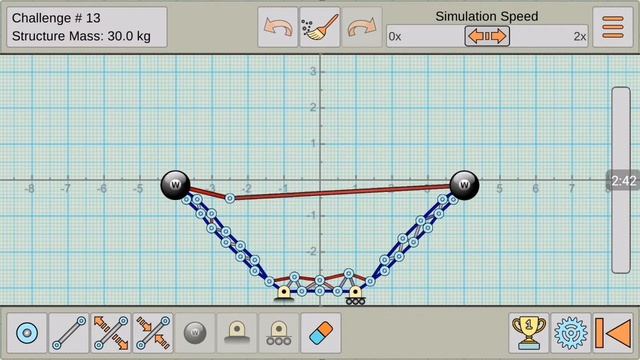
Task: Select the weight ball tool in the toolbar
Action: point(195,333)
